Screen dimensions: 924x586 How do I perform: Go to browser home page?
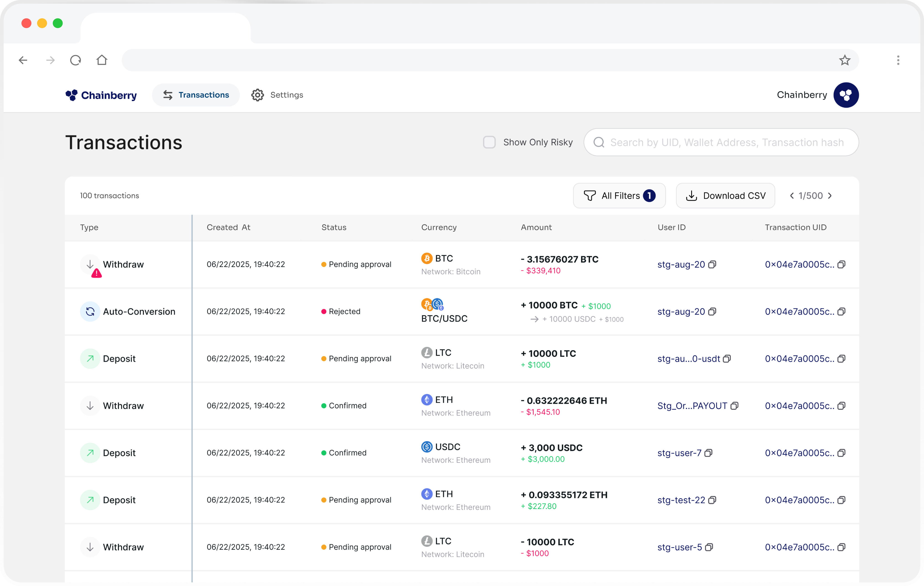coord(102,60)
